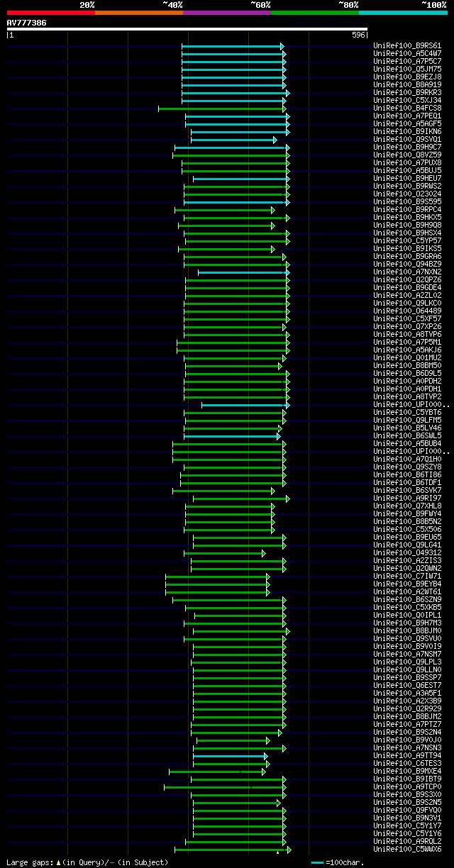Open hit UniRef100_B8A919
The height and width of the screenshot is (868, 454).
[407, 84]
